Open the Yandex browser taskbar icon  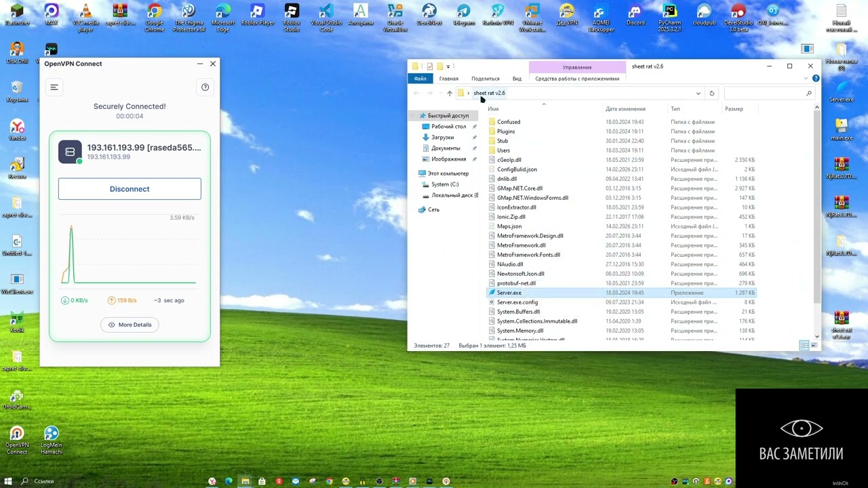(212, 481)
